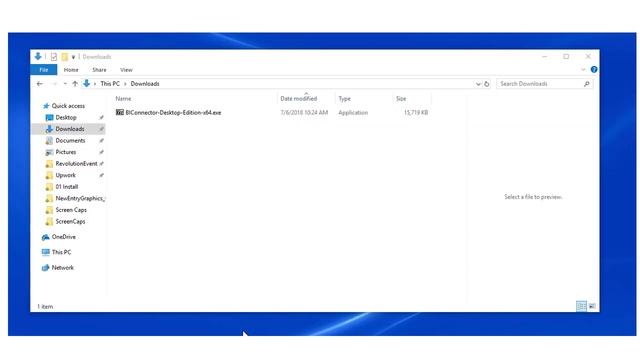
Task: Switch to Details view layout icon
Action: click(581, 306)
